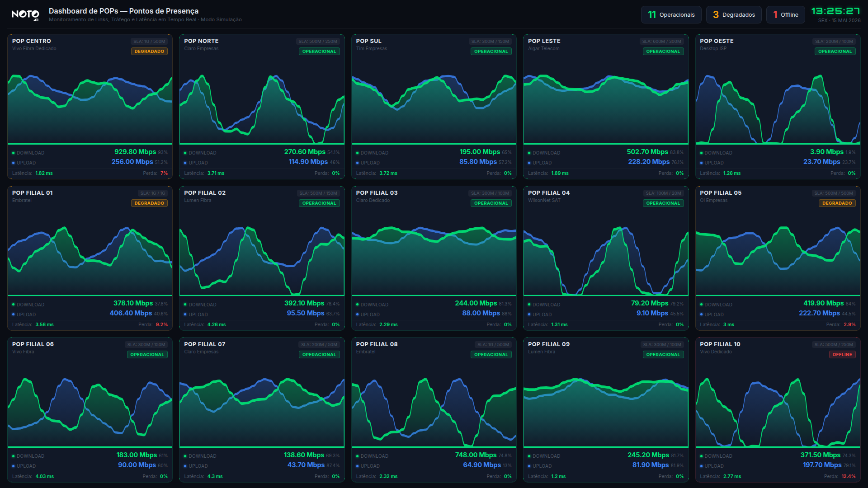Click the POP OESTE card title
This screenshot has height=488, width=868.
pyautogui.click(x=717, y=41)
